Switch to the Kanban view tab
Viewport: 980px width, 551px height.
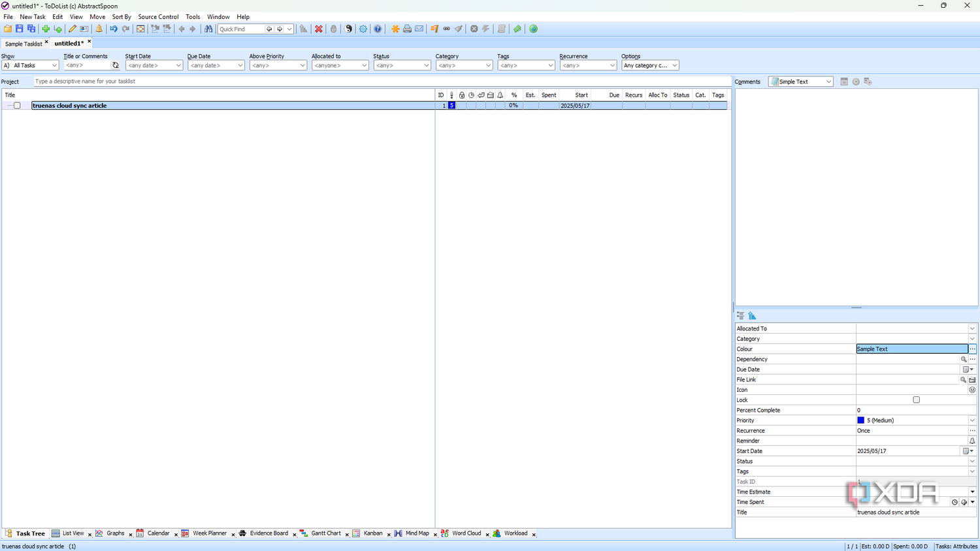pos(373,533)
